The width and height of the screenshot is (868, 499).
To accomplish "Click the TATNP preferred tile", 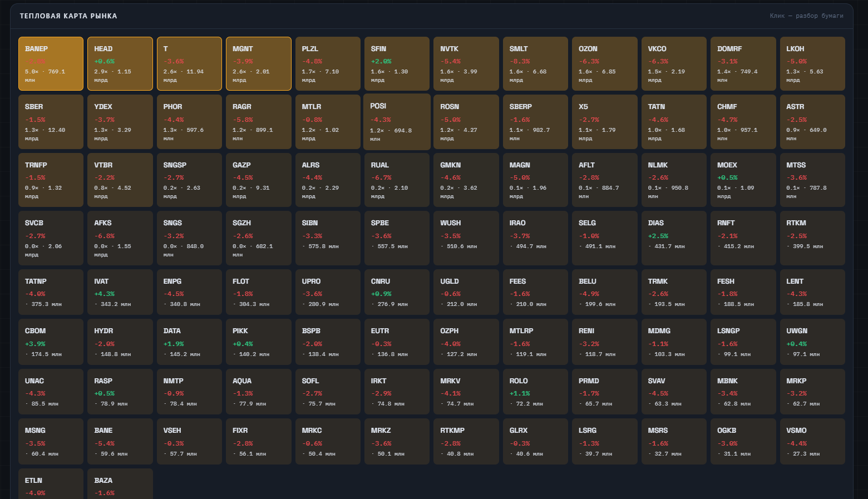I will pos(51,292).
